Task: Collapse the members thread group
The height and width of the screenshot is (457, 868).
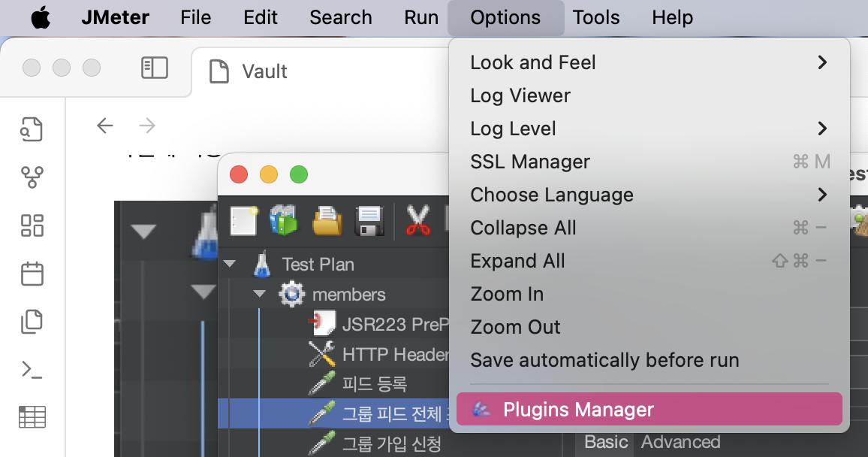Action: point(259,294)
